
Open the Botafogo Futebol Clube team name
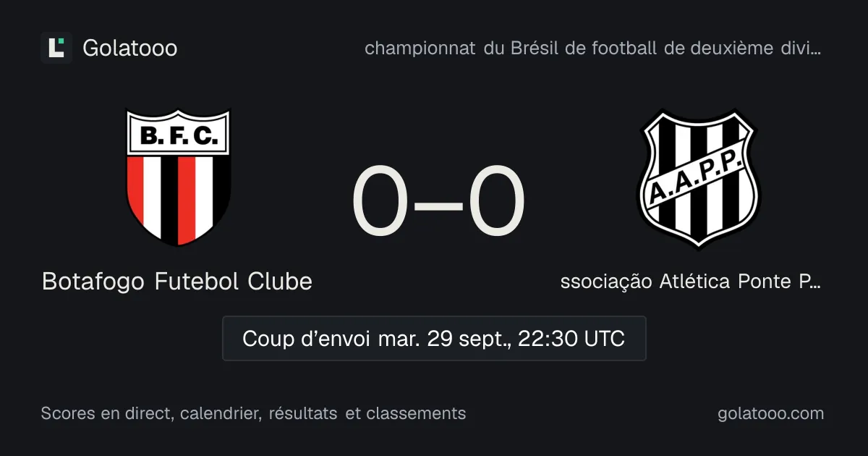click(x=177, y=281)
